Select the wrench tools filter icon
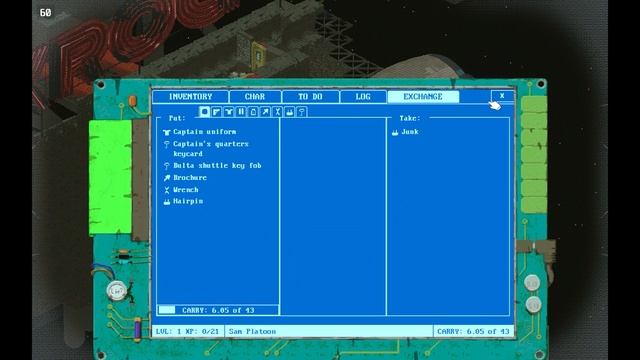640x360 pixels. [x=278, y=111]
